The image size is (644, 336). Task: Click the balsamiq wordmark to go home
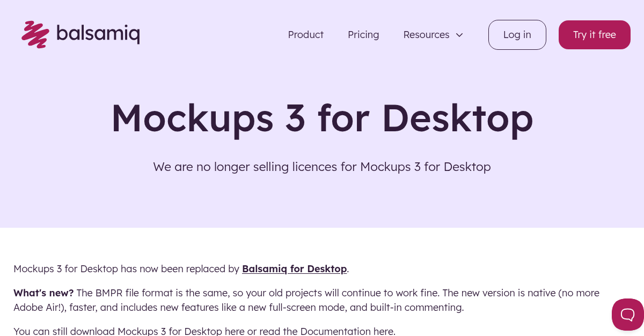coord(99,34)
